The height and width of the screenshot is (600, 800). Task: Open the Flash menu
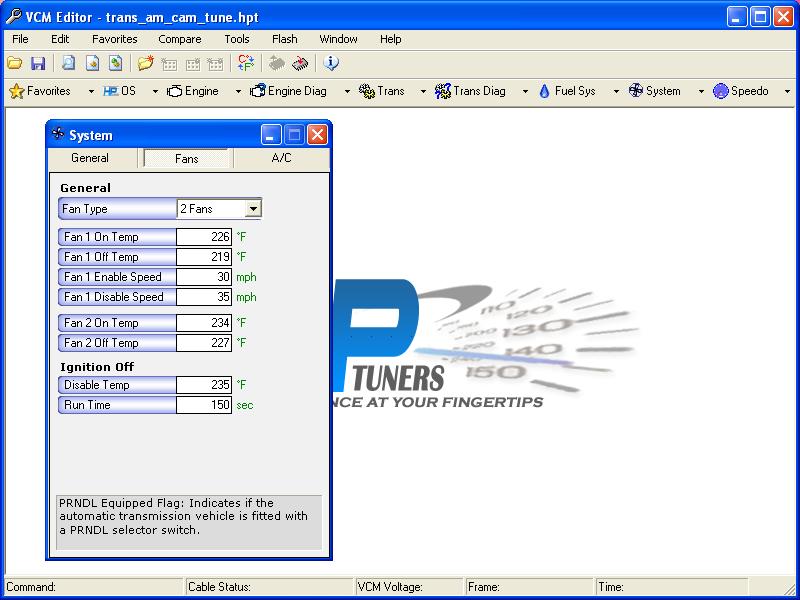[x=284, y=39]
